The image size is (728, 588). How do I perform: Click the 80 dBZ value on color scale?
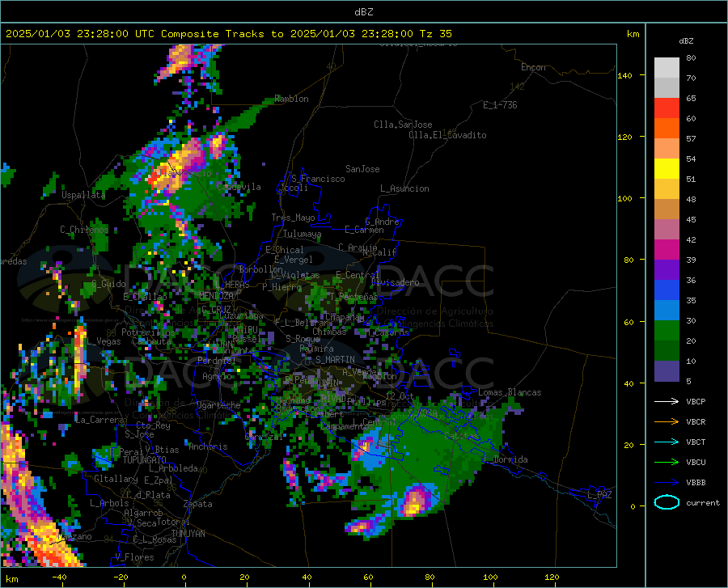[691, 57]
